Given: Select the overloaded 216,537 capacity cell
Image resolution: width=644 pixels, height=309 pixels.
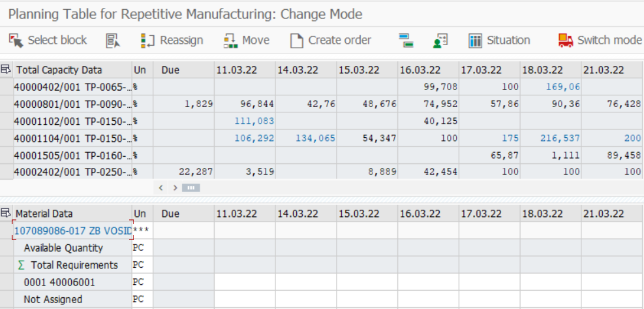Looking at the screenshot, I should point(551,138).
